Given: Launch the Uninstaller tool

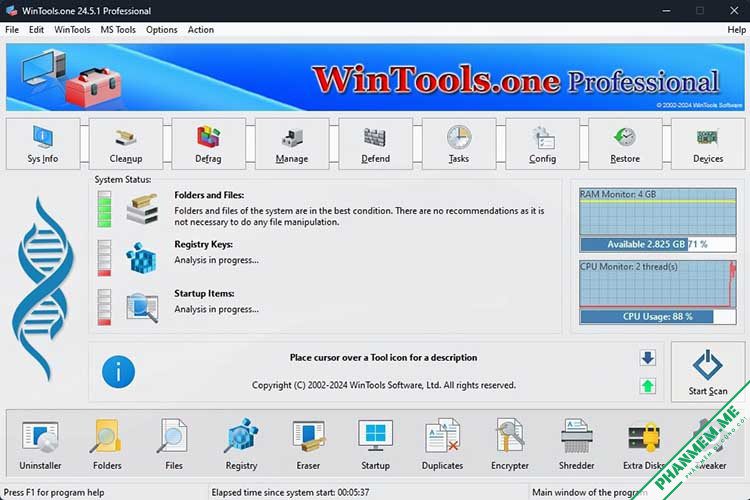Looking at the screenshot, I should (x=40, y=444).
